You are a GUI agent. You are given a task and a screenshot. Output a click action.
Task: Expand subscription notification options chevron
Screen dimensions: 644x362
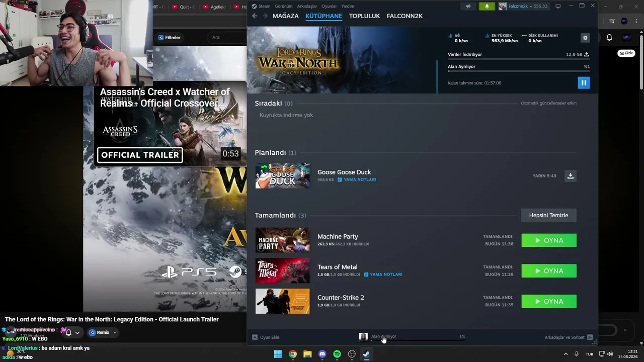coord(77,332)
